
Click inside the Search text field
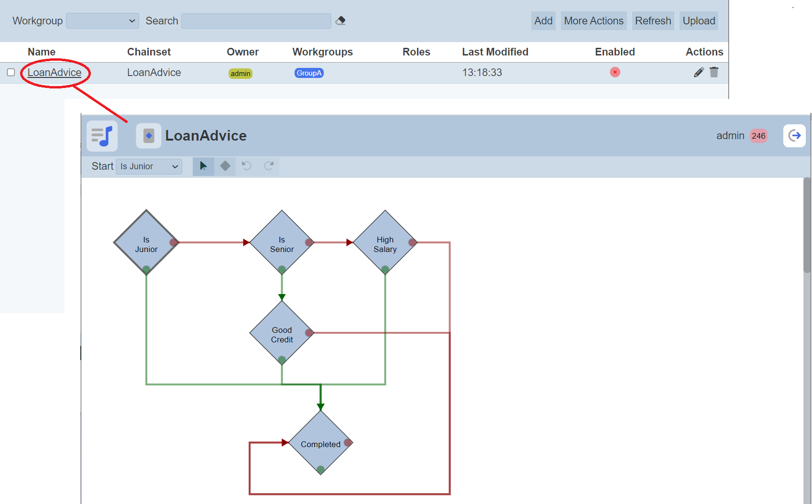point(256,21)
